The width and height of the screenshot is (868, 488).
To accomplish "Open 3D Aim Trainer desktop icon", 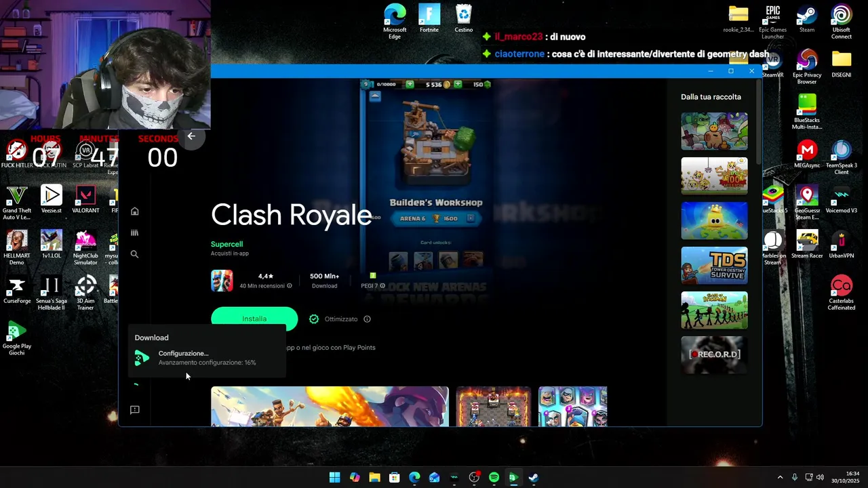I will click(x=85, y=293).
